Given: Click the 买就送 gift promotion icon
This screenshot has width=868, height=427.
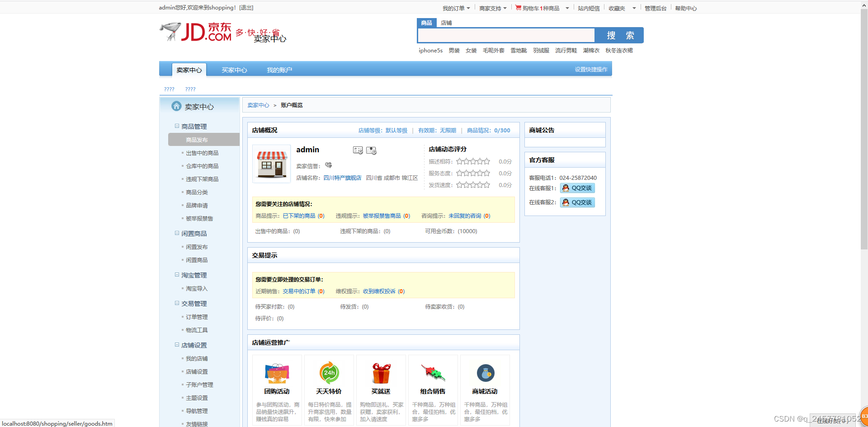Looking at the screenshot, I should (381, 373).
